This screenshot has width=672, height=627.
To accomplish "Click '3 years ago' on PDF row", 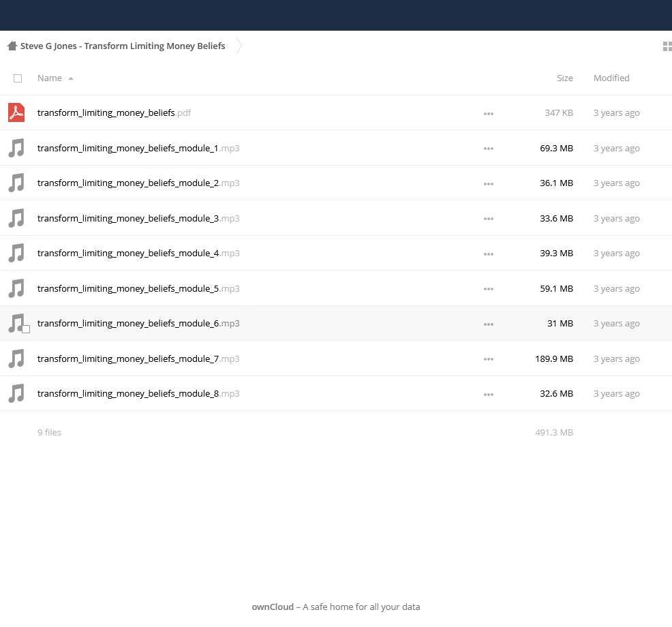I will click(616, 112).
